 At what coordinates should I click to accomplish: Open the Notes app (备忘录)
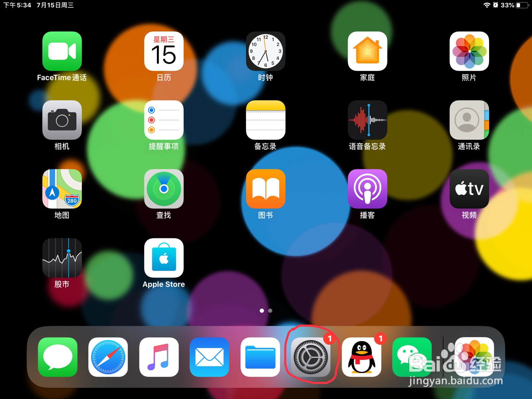click(265, 120)
